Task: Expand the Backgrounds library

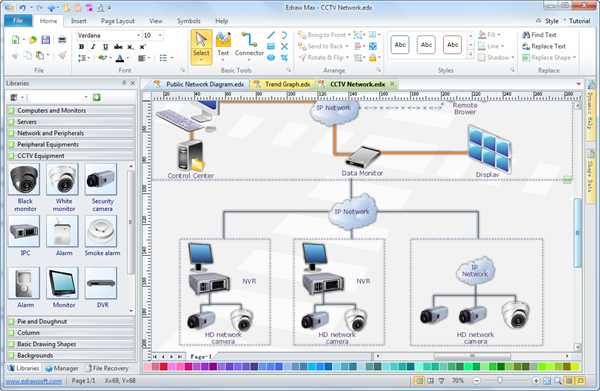Action: pos(71,355)
